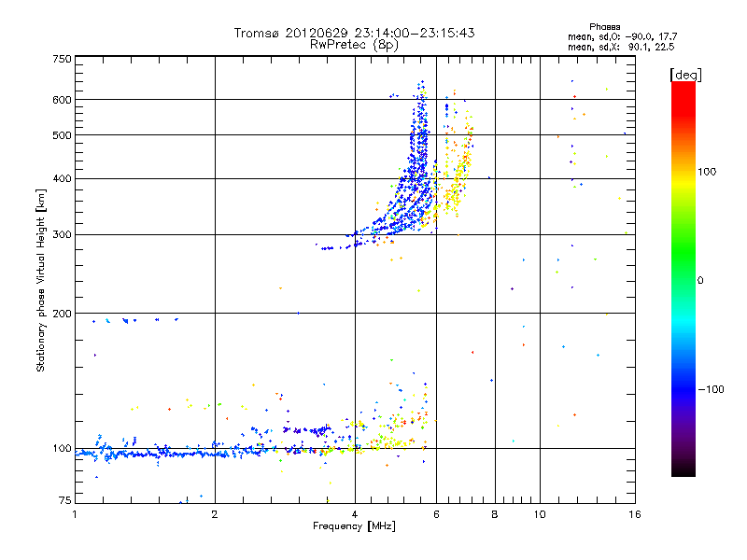The height and width of the screenshot is (560, 747).
Task: Click the 'Phases' header label
Action: point(604,27)
